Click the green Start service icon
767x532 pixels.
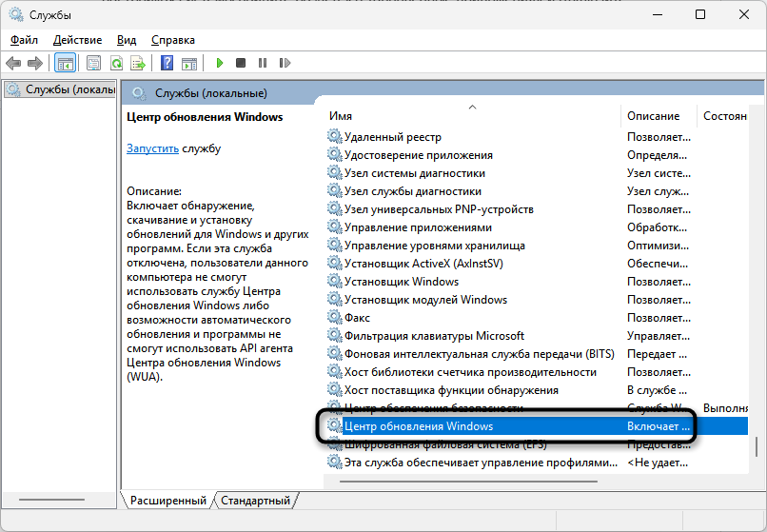click(220, 63)
